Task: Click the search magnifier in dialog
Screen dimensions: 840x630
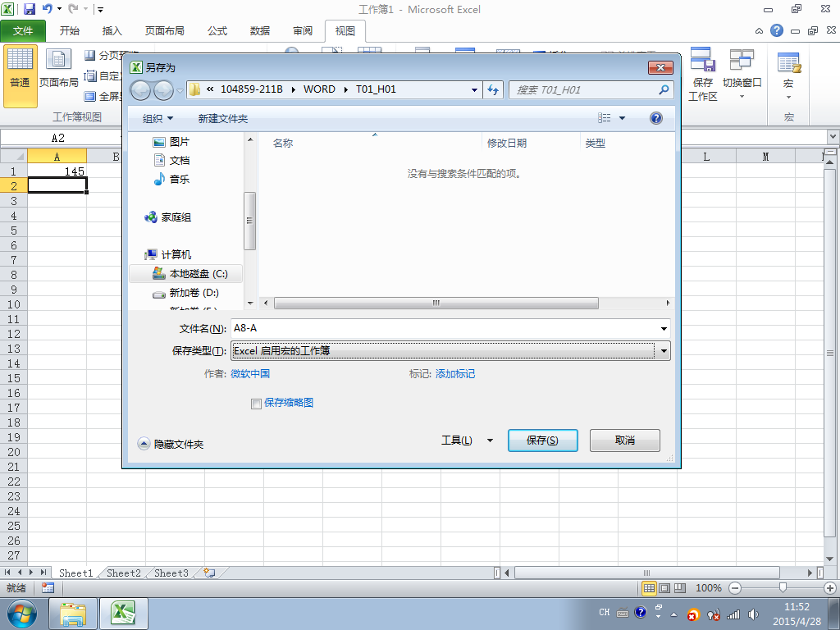Action: 664,89
